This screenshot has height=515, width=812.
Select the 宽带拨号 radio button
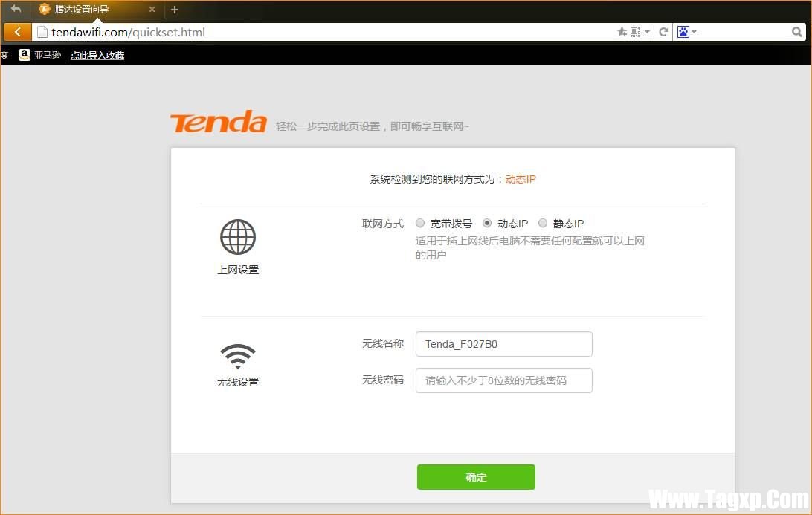coord(420,223)
